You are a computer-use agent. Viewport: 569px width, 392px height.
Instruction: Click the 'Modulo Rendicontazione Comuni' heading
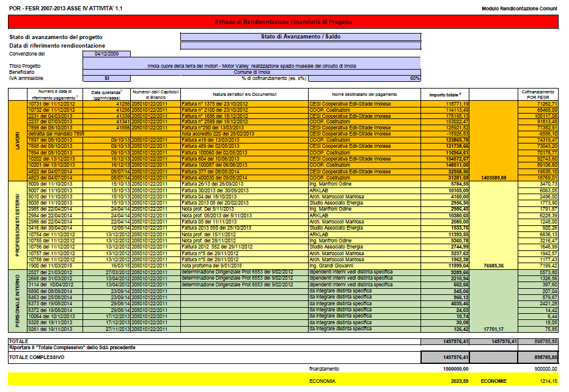point(519,9)
